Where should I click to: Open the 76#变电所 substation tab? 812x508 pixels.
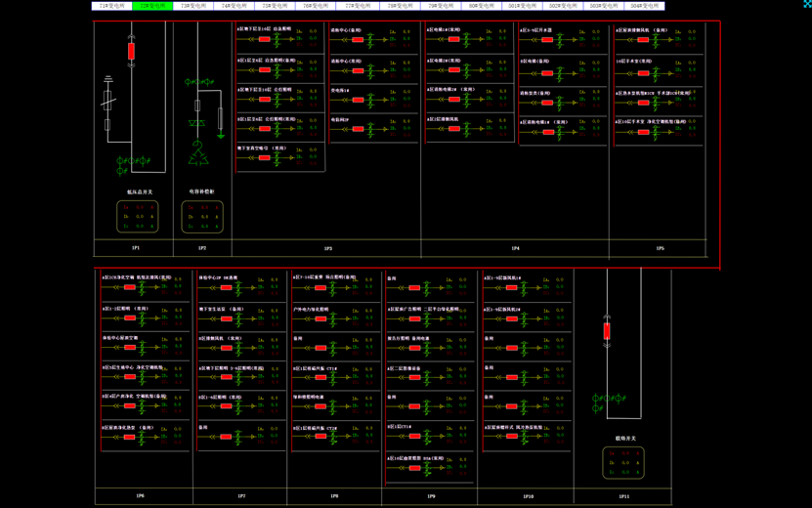coord(317,6)
